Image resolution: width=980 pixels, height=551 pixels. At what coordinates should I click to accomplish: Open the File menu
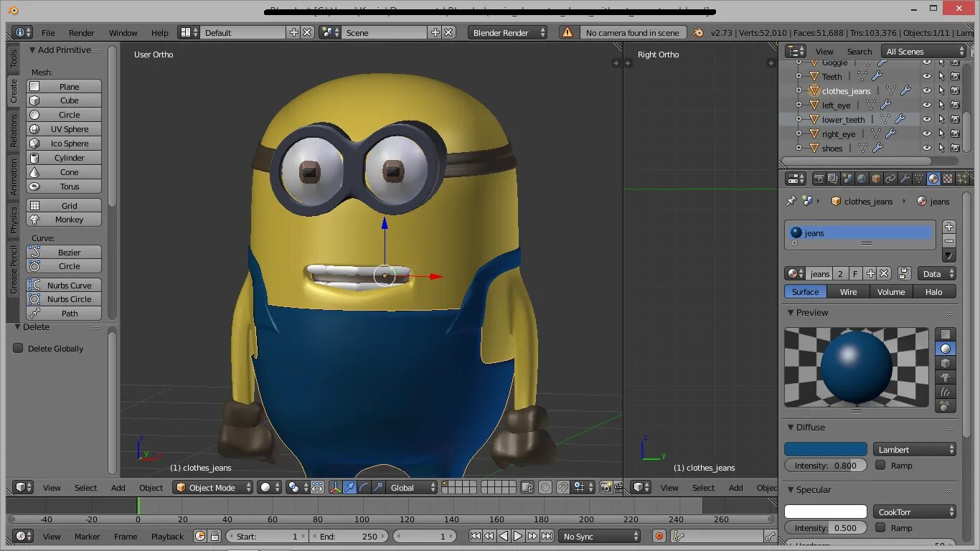[x=48, y=33]
